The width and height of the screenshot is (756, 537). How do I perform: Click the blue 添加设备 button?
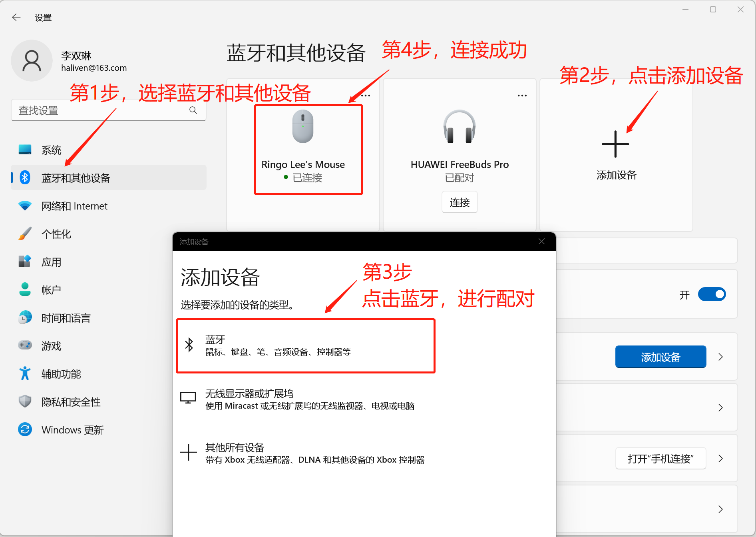(661, 357)
